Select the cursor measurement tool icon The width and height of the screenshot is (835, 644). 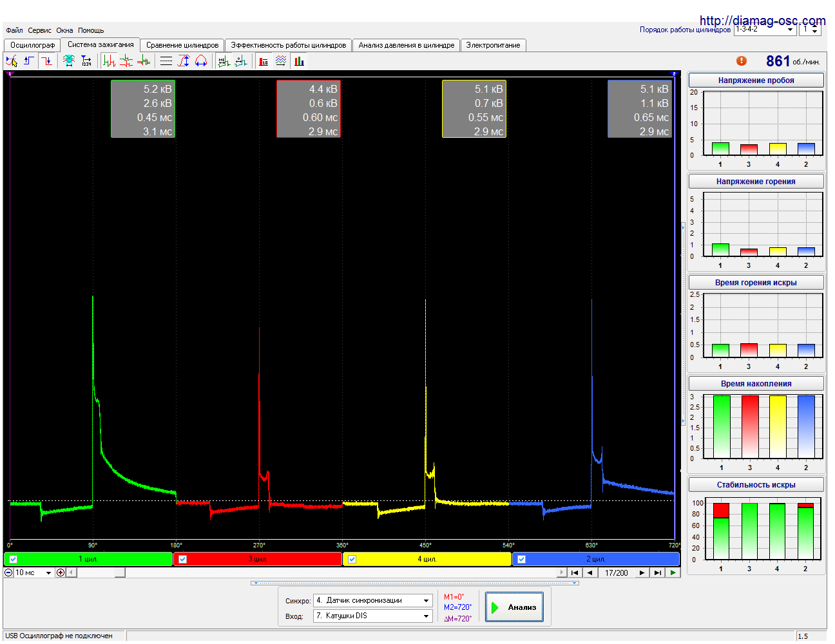coord(12,61)
